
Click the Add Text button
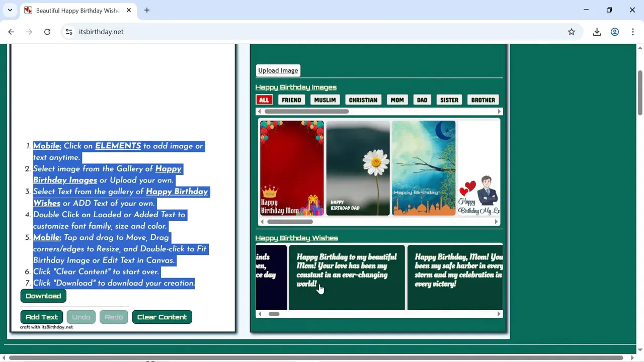tap(42, 317)
